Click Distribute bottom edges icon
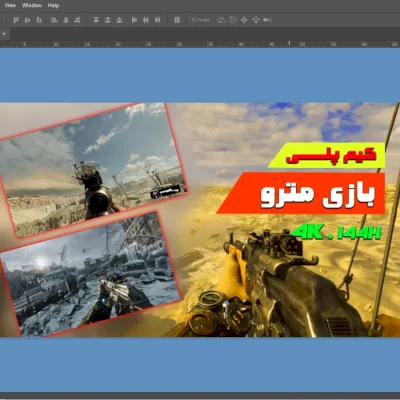Screen dimensions: 400x400 tap(119, 20)
